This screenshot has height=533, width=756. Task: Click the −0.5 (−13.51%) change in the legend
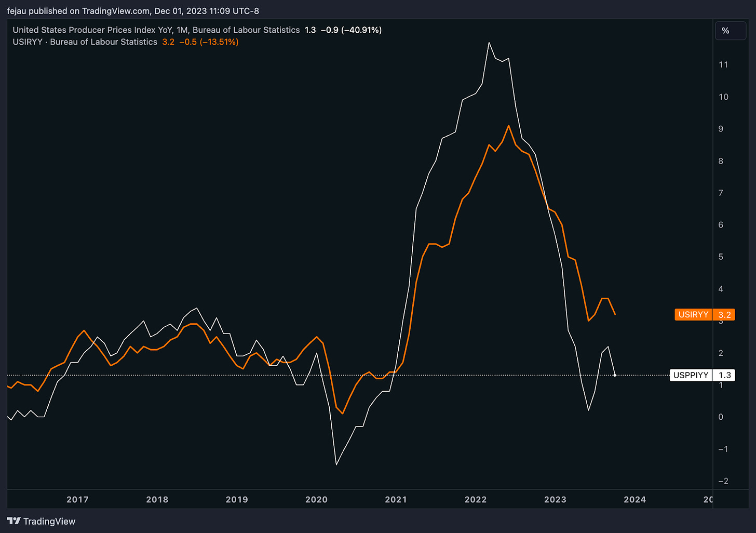pyautogui.click(x=209, y=42)
